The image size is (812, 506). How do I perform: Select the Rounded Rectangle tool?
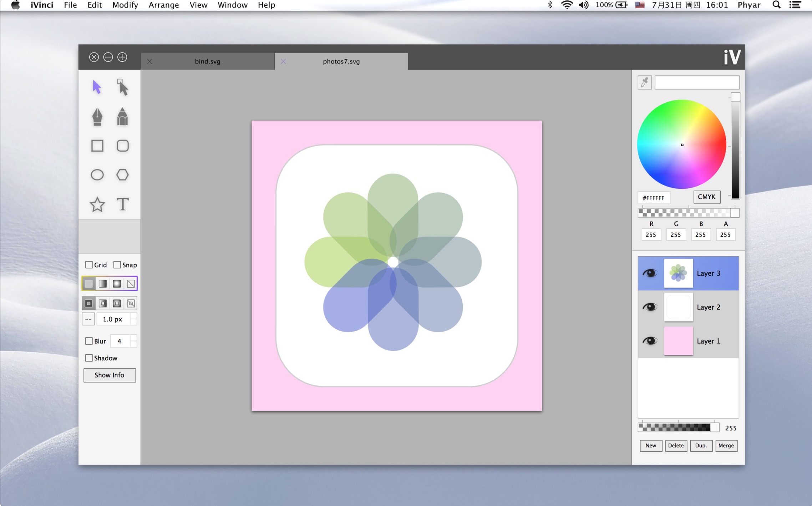click(122, 146)
